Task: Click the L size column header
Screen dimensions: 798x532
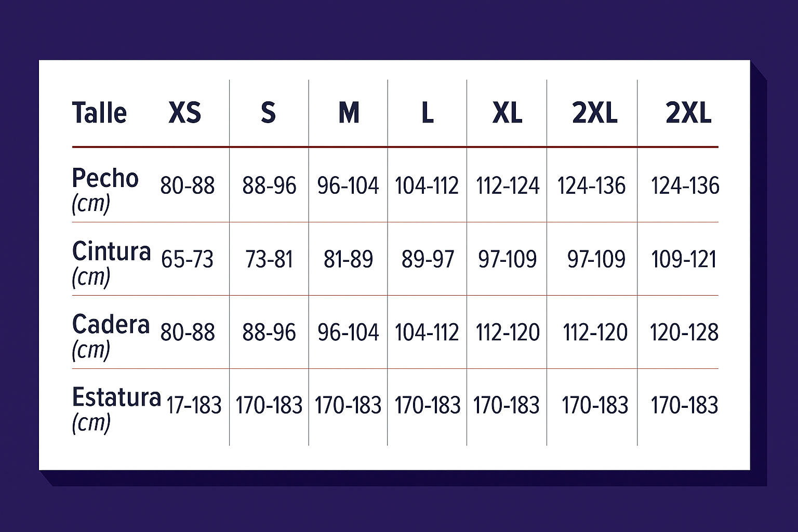Action: 428,113
